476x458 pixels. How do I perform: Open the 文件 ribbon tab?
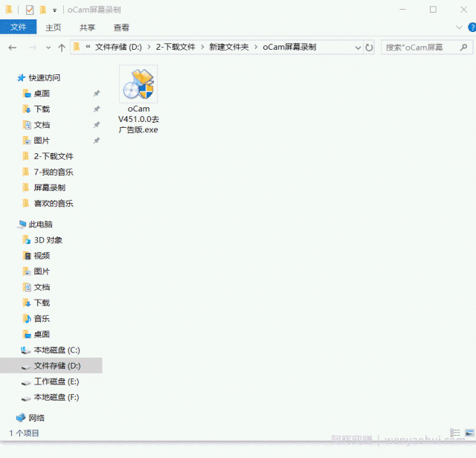(x=18, y=28)
